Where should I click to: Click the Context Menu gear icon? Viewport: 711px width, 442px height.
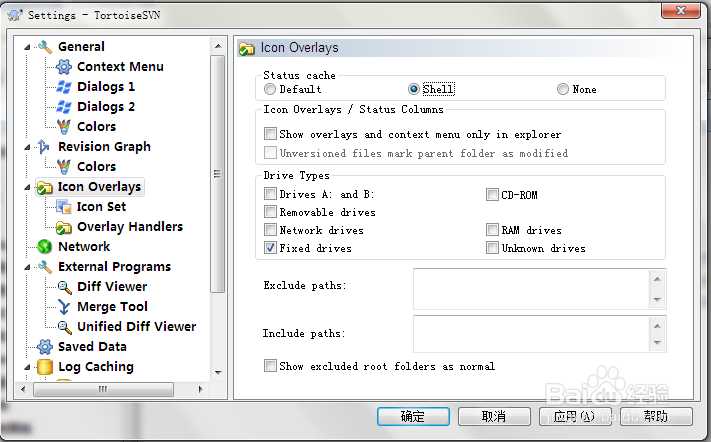[x=64, y=67]
